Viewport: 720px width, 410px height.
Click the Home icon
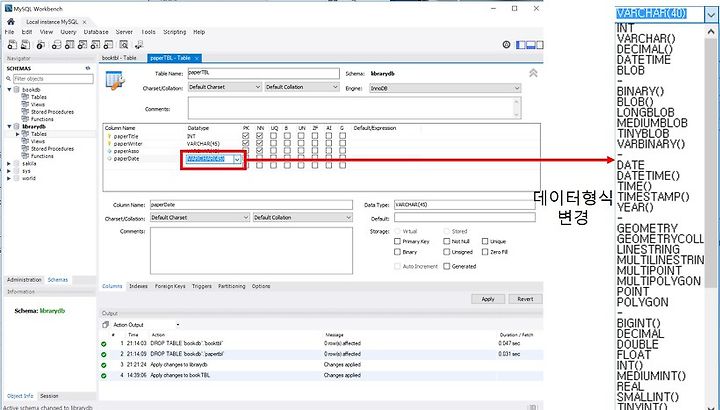tap(11, 22)
